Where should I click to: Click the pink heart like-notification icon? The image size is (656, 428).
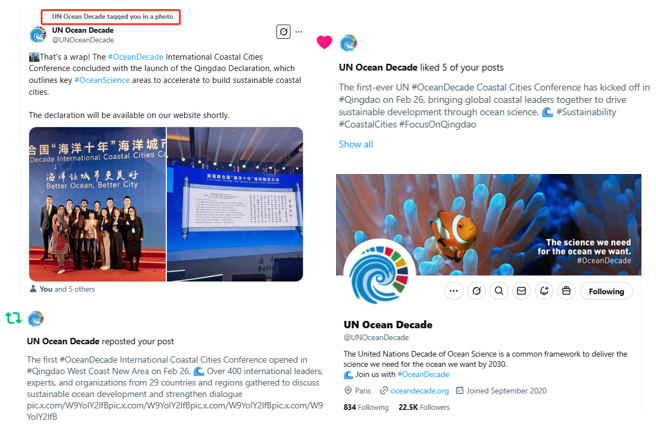pos(324,42)
